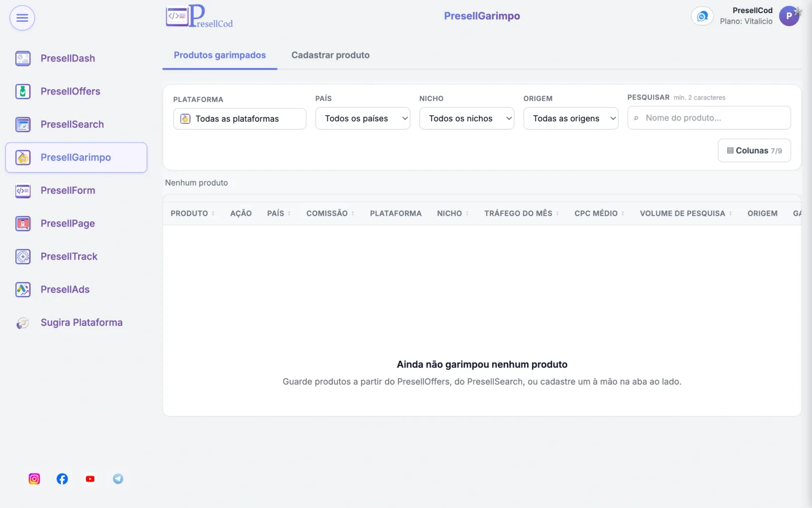Viewport: 812px width, 508px height.
Task: Open PresellTrack in the sidebar
Action: (x=76, y=257)
